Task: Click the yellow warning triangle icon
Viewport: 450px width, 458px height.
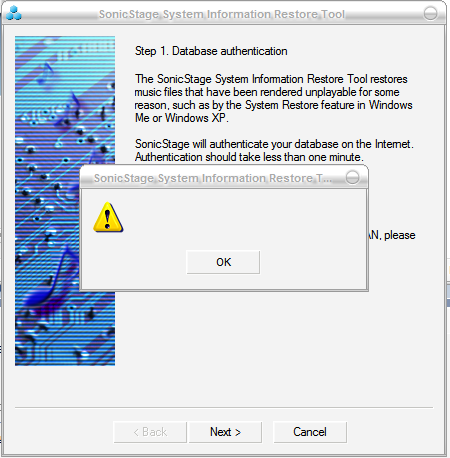Action: [x=108, y=217]
